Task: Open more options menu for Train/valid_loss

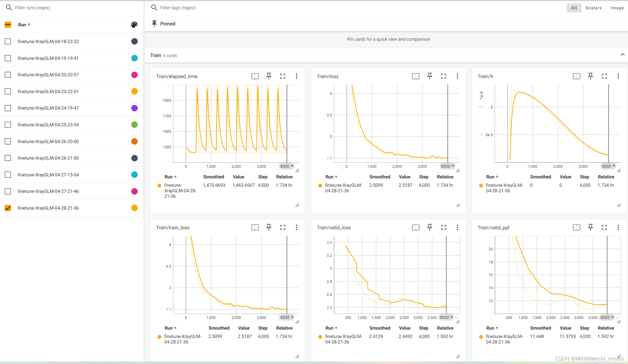Action: tap(457, 227)
